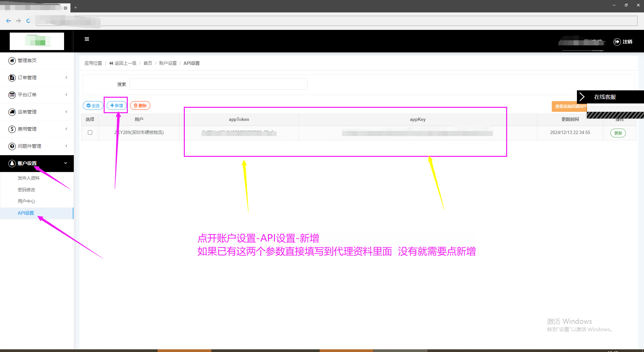Click the red 删除 delete button

point(140,105)
